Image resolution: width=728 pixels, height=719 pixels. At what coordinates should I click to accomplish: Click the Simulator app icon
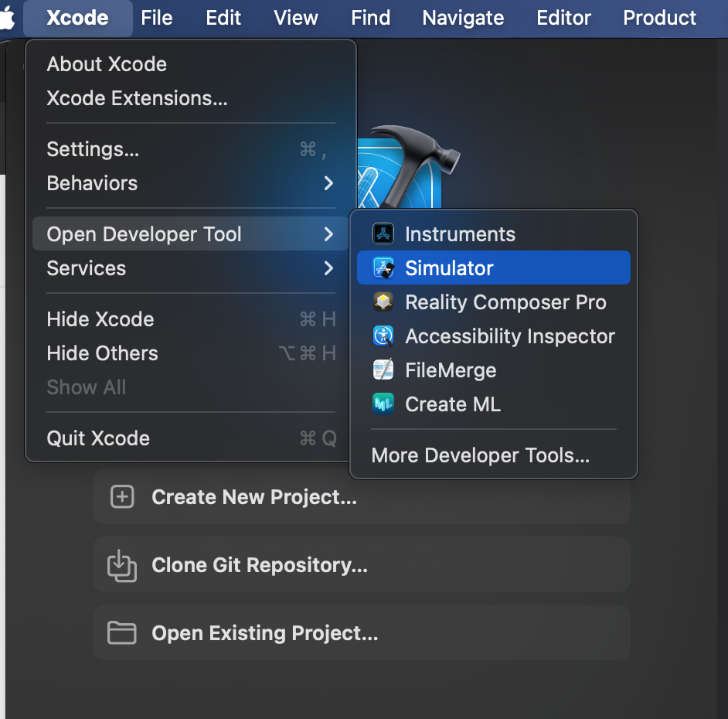coord(383,268)
